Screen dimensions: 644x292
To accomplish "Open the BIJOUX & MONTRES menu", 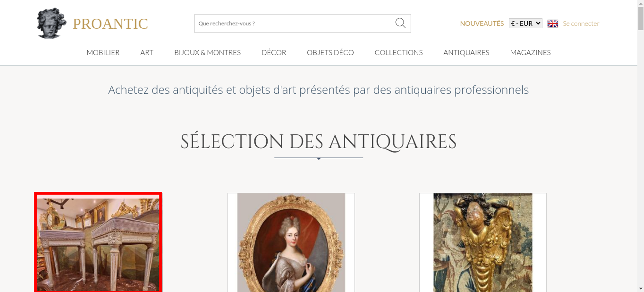I will 207,52.
